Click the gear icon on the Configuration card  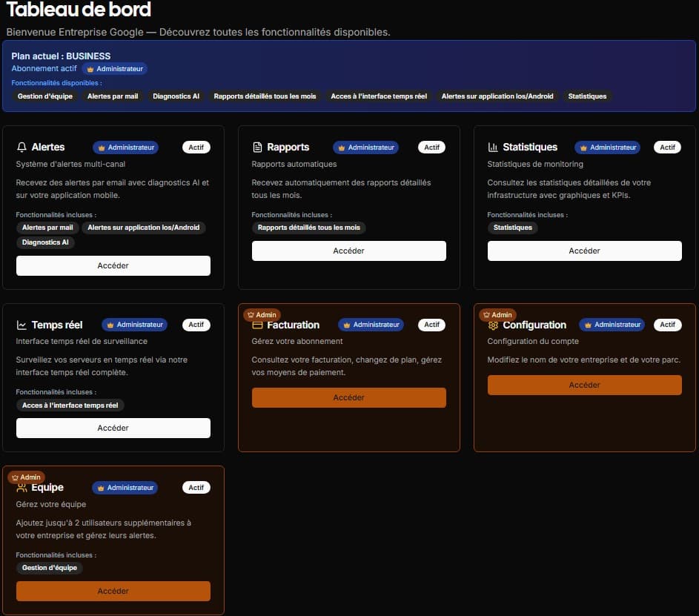click(x=494, y=325)
